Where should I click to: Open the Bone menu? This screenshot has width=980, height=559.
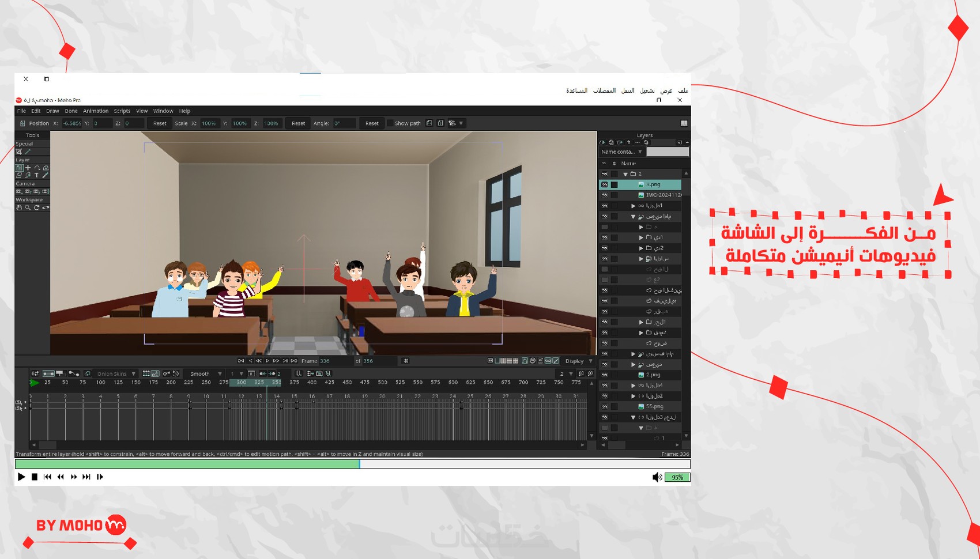(x=71, y=111)
